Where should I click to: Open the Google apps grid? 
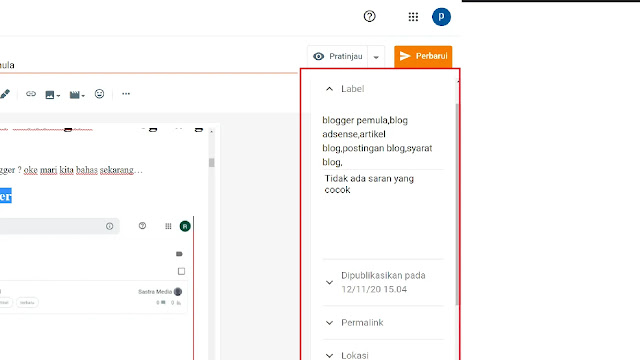point(413,17)
